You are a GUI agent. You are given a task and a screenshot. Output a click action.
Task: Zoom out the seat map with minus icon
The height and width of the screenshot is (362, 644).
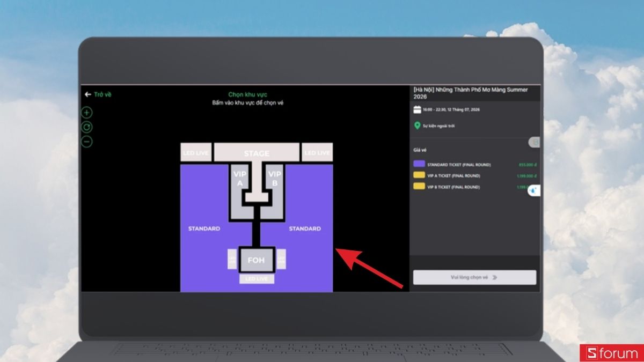[87, 142]
